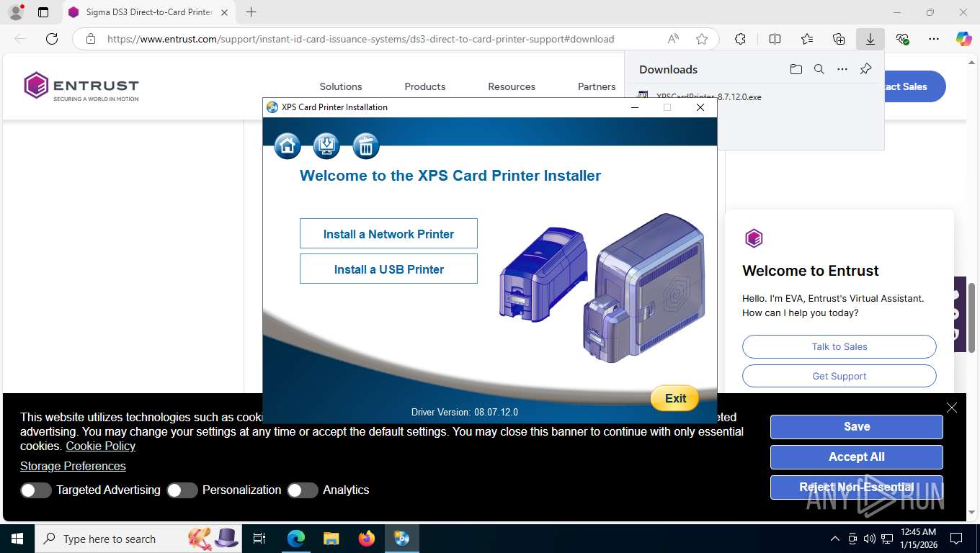Screen dimensions: 980x553
Task: Click the uninstall trash icon in XPS installer
Action: coord(366,146)
